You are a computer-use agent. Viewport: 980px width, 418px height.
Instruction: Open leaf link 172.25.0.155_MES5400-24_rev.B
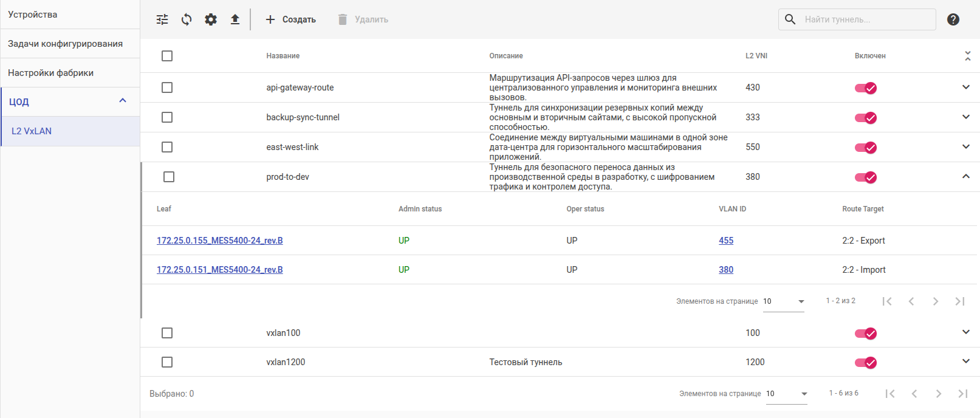[220, 241]
